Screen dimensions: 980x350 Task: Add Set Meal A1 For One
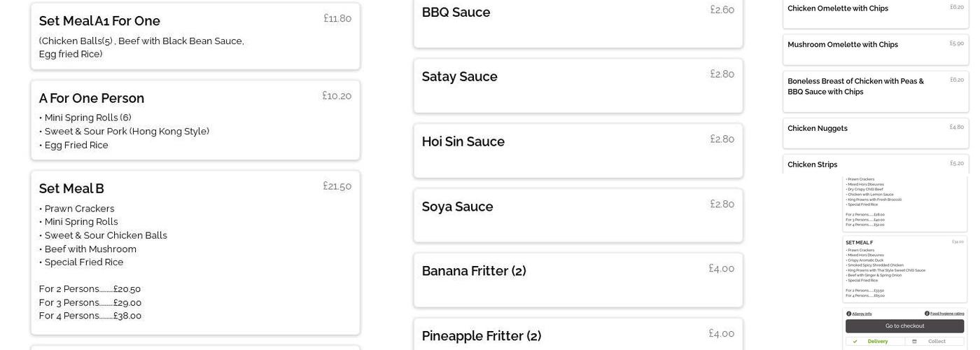(195, 36)
